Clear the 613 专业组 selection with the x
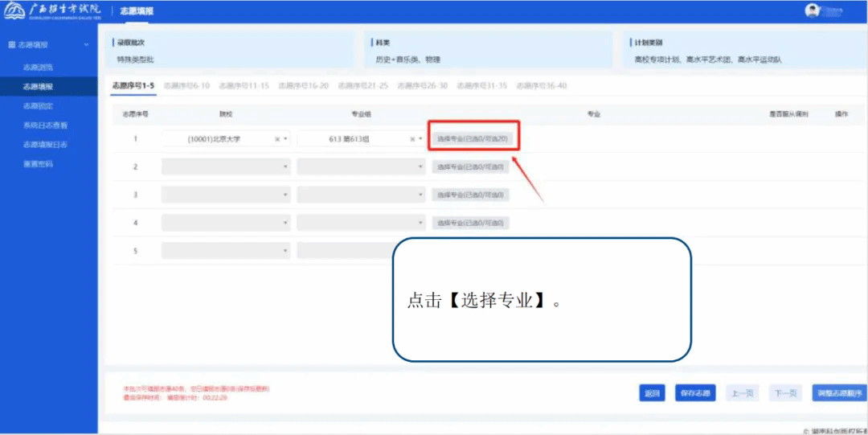Image resolution: width=868 pixels, height=435 pixels. click(x=412, y=139)
